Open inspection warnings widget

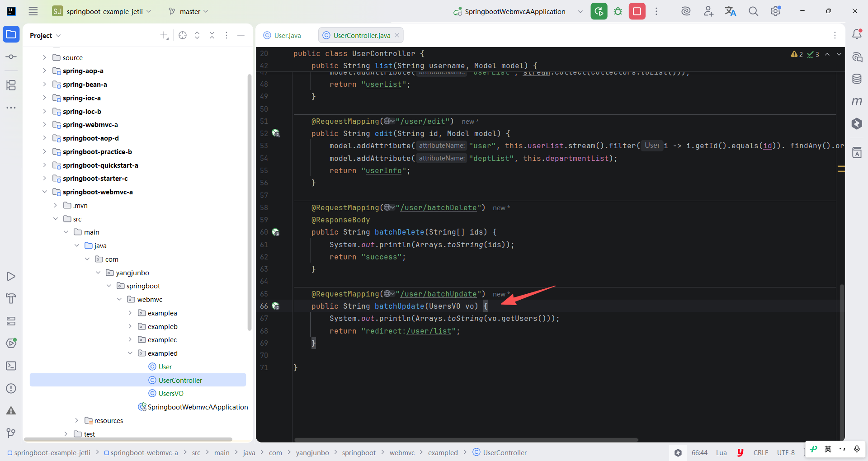click(x=805, y=54)
